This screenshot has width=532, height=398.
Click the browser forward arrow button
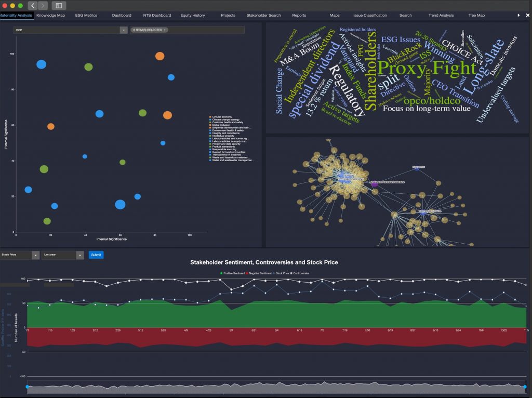pyautogui.click(x=43, y=5)
